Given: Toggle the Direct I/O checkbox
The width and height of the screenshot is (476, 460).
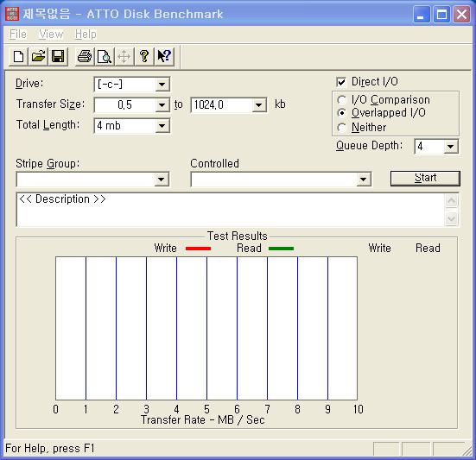Looking at the screenshot, I should pyautogui.click(x=341, y=82).
